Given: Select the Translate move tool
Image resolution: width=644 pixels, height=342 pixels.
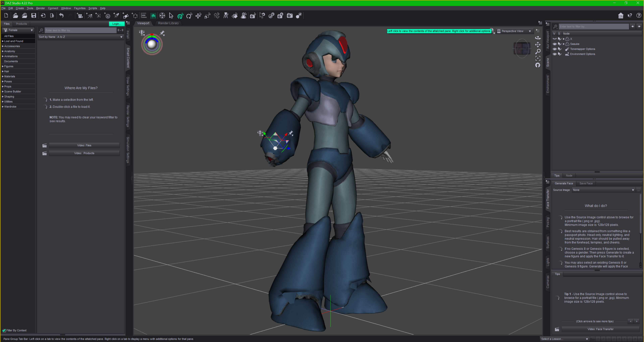Looking at the screenshot, I should point(198,16).
